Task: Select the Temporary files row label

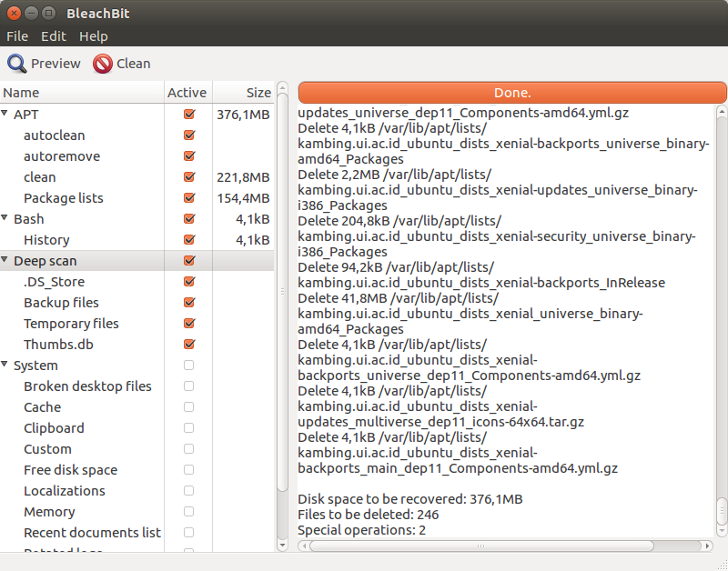Action: coord(71,324)
